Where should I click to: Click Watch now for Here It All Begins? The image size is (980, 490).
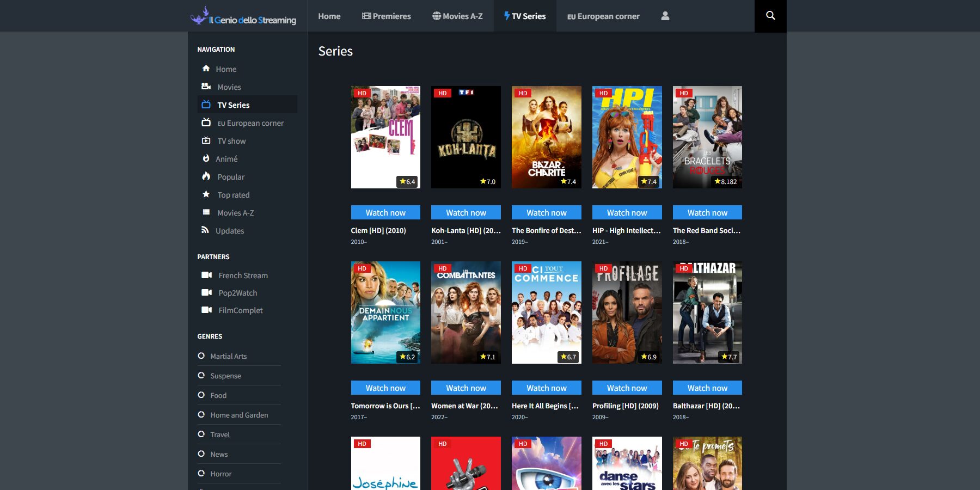(x=547, y=388)
